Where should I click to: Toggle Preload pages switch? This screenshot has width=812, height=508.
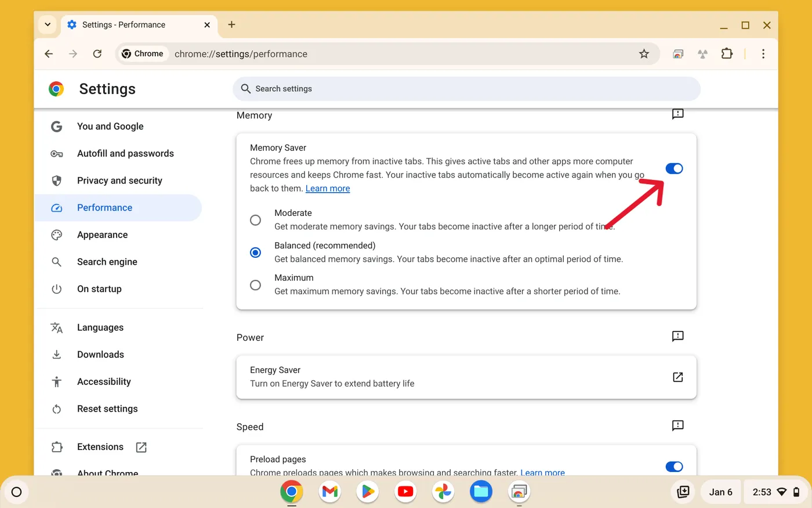point(674,467)
